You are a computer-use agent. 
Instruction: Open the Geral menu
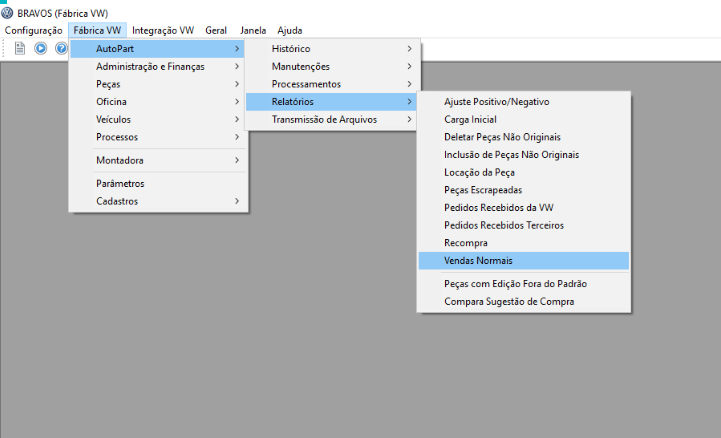tap(216, 30)
